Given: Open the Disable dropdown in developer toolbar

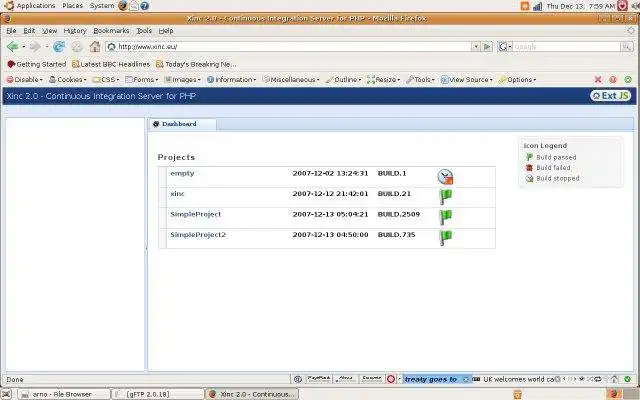Looking at the screenshot, I should [x=24, y=80].
